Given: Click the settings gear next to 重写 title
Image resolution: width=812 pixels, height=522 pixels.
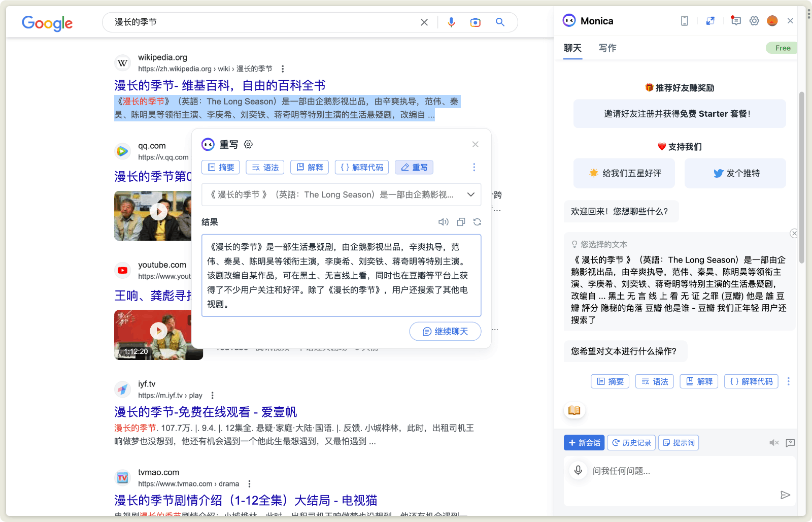Looking at the screenshot, I should (248, 145).
